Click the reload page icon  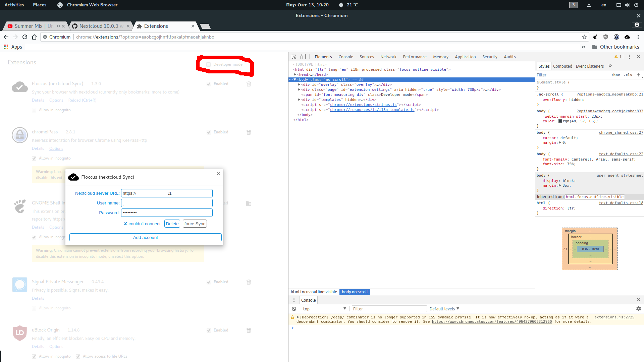25,37
